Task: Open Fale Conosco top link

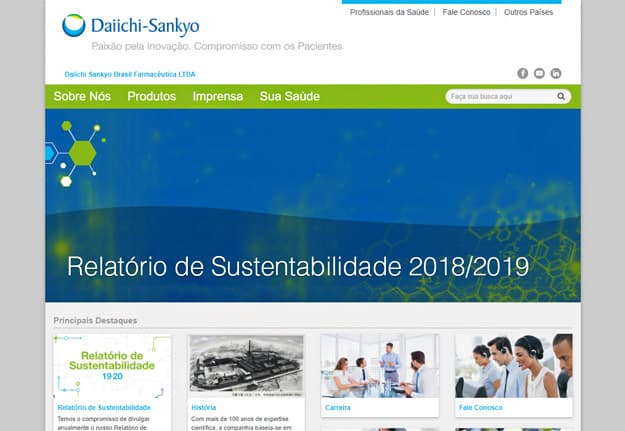Action: coord(466,12)
